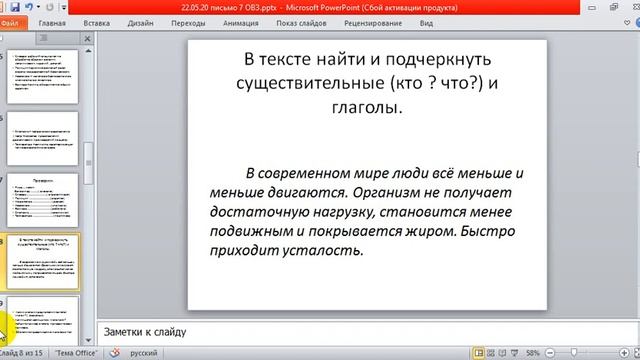Switch to the Главная ribbon tab
Viewport: 640px width, 360px height.
tap(52, 23)
